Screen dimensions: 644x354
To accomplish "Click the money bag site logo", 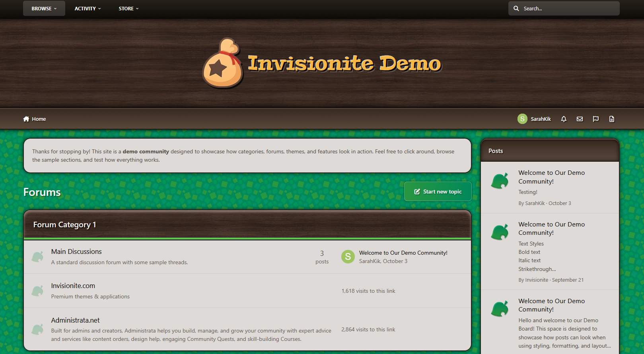I will 222,63.
